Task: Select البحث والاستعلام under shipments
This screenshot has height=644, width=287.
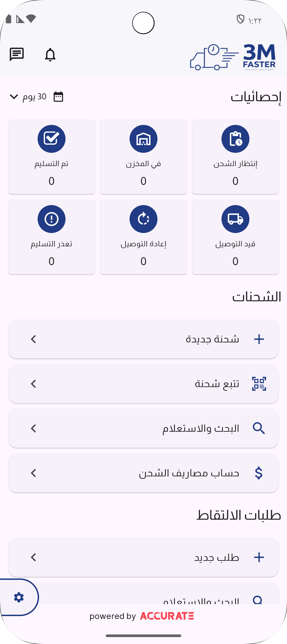Action: pyautogui.click(x=201, y=429)
